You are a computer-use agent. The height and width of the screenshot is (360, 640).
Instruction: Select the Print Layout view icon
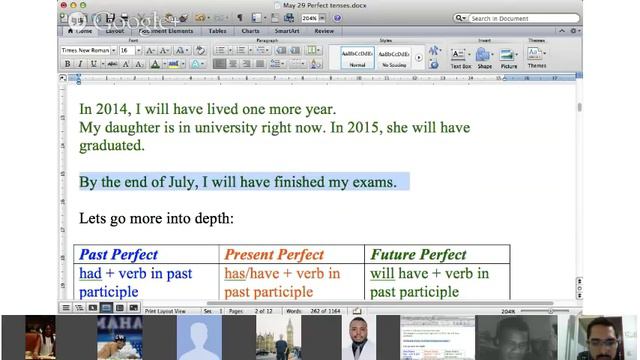pos(106,308)
